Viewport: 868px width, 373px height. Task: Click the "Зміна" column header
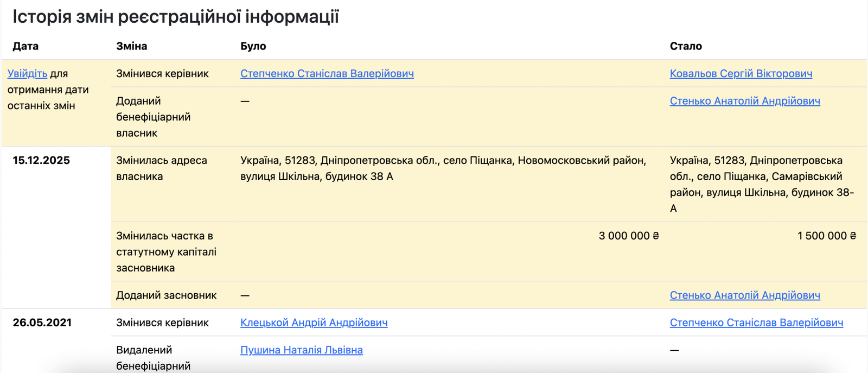point(131,46)
